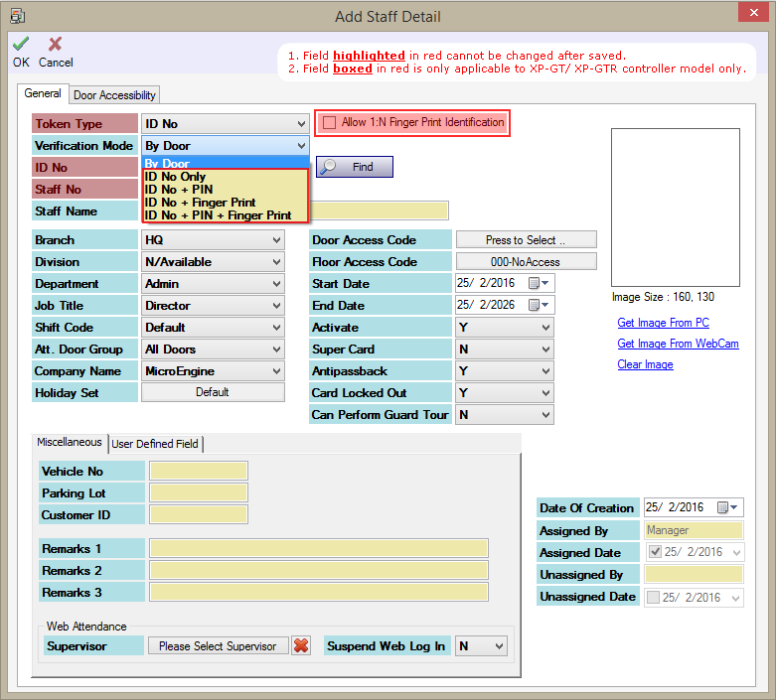Click Get Image From WebCam link

point(678,344)
